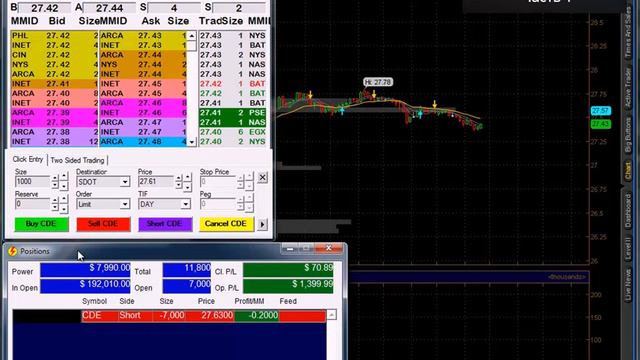
Task: Click the 27.40 EGX trade row
Action: 233,132
